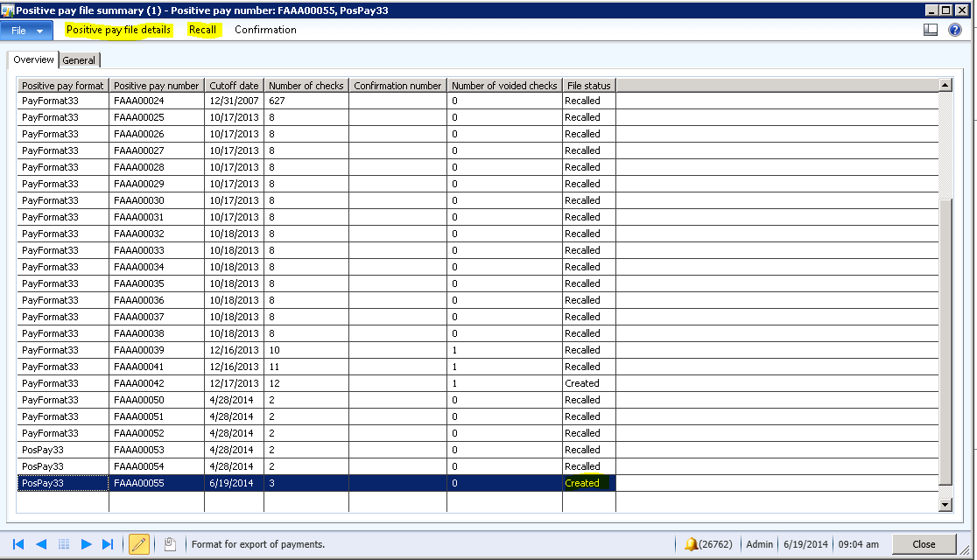Click the Recall menu action

click(202, 30)
